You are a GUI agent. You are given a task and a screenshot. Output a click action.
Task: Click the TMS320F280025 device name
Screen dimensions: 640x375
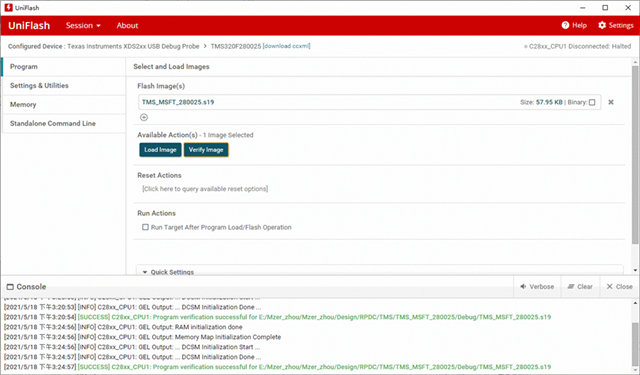point(236,46)
